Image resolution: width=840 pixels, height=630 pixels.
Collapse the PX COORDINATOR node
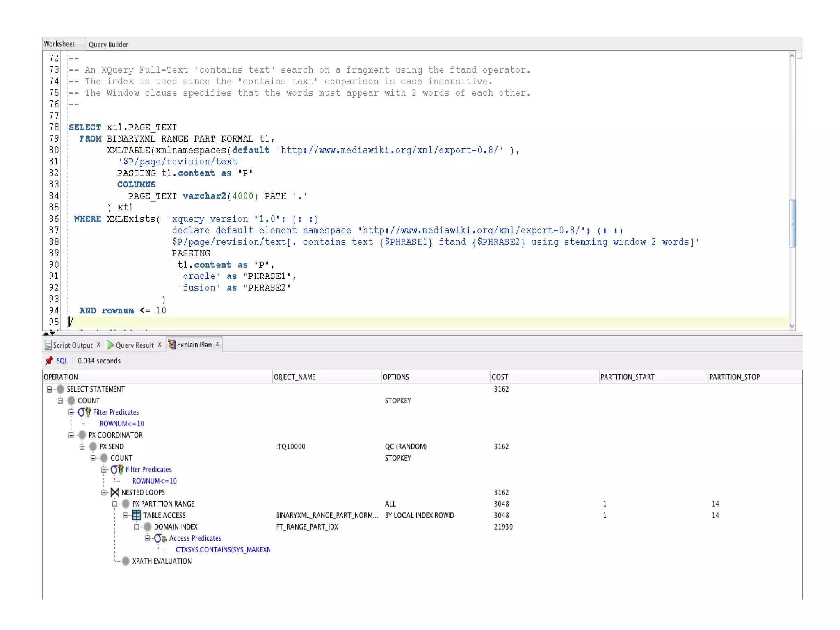[x=71, y=435]
